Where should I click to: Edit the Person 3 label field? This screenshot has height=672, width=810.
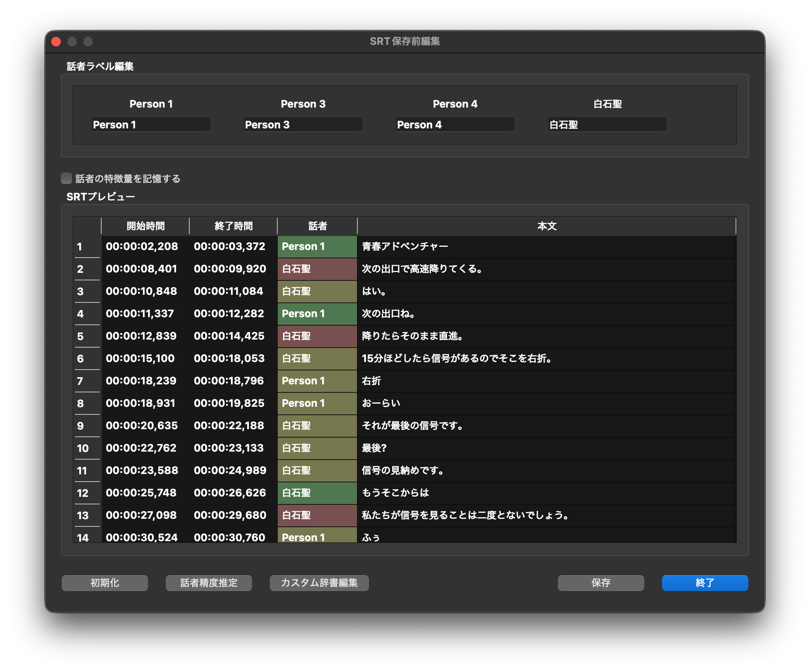tap(303, 125)
